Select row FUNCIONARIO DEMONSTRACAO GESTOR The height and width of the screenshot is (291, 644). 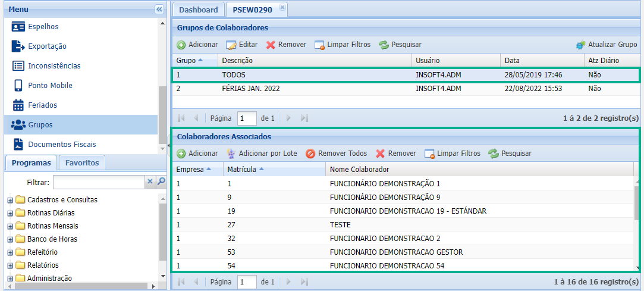pos(403,252)
